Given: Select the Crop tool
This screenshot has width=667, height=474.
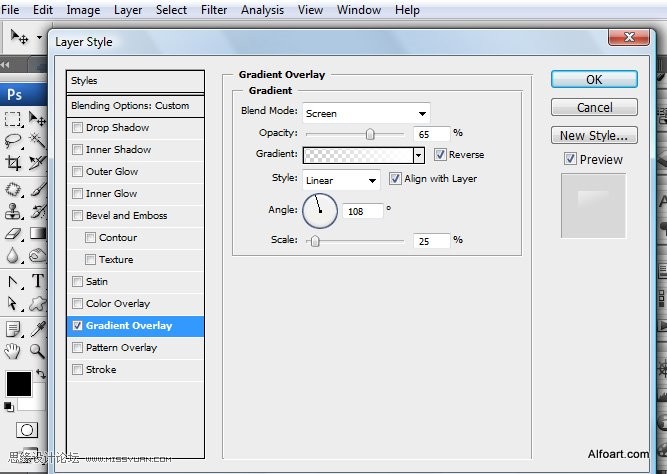Looking at the screenshot, I should pyautogui.click(x=13, y=163).
